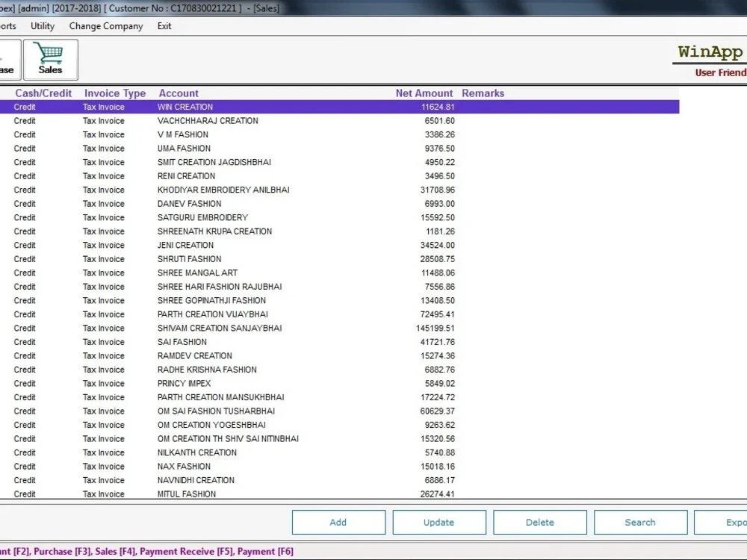Click Tax Invoice cell in UMA FASHION row
Viewport: 747px width, 560px height.
tap(103, 149)
